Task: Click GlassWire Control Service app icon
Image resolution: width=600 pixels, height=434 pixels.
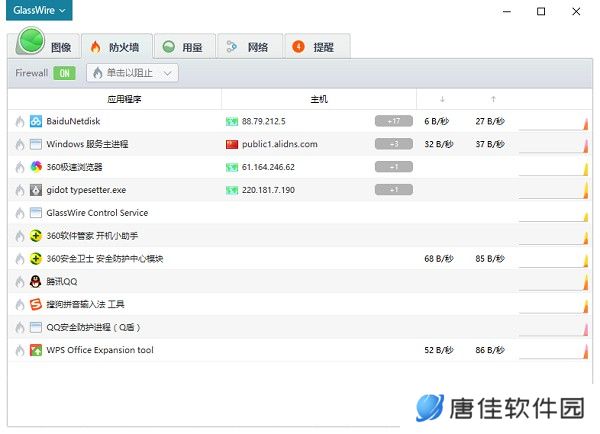Action: click(36, 213)
